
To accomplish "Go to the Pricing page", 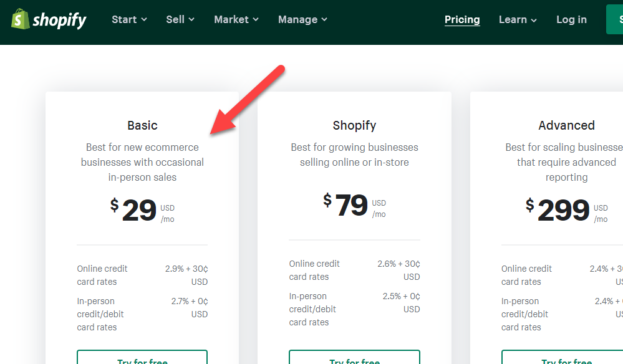I will pyautogui.click(x=462, y=19).
